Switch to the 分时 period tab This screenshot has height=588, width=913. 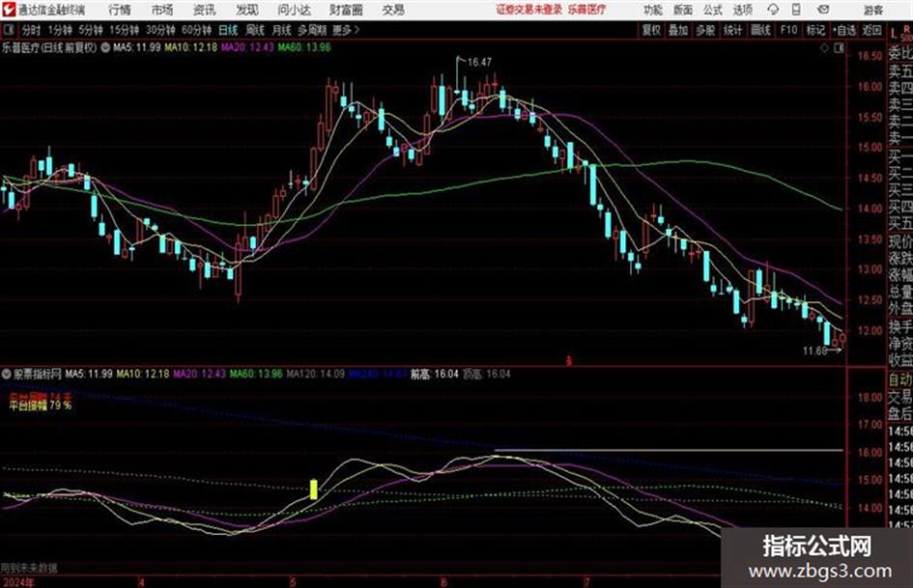point(32,30)
